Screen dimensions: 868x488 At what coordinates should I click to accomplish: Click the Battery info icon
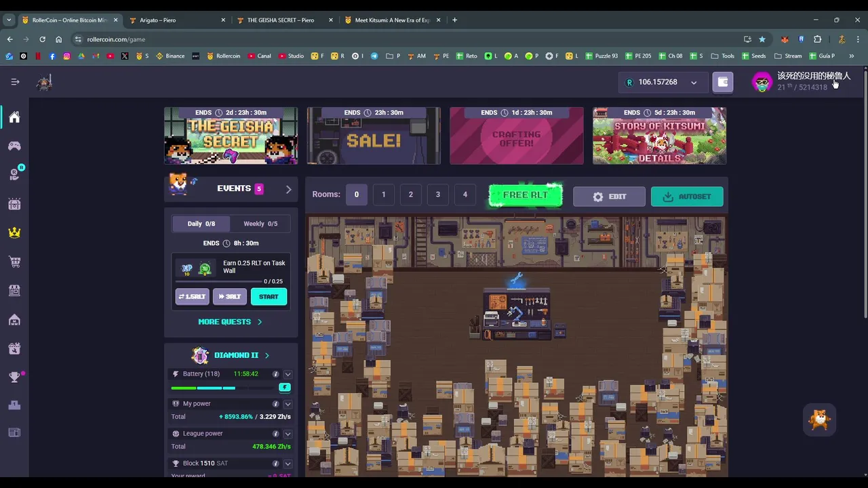pos(275,374)
